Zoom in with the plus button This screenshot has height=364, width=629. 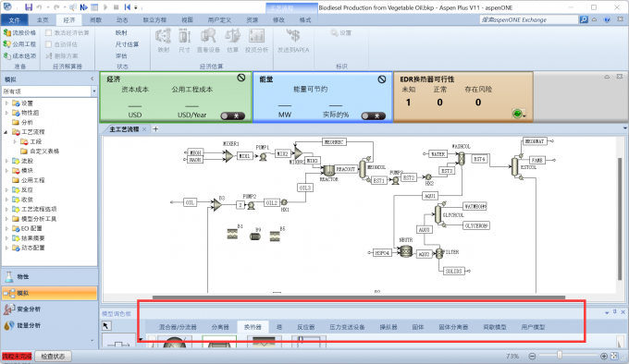pos(604,356)
